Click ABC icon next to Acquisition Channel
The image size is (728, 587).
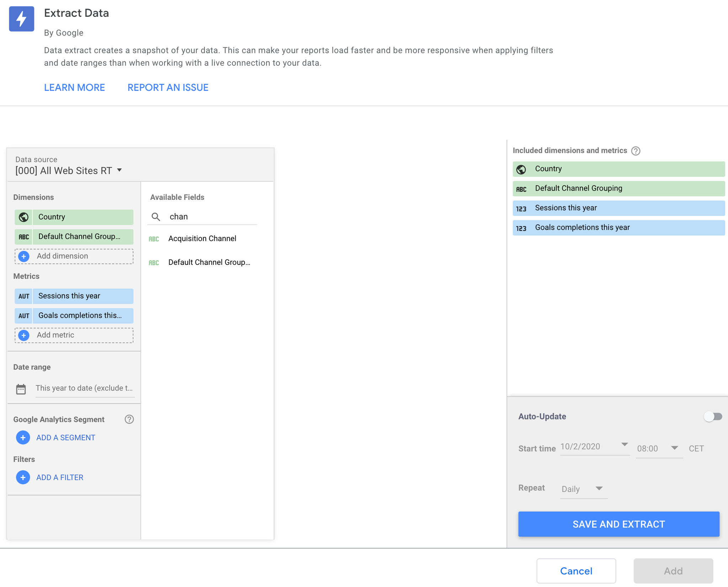[x=154, y=239]
